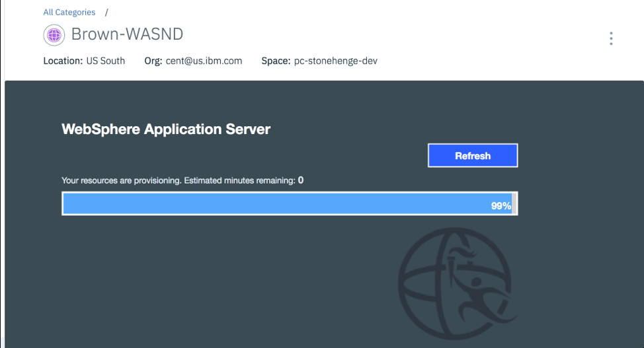Viewport: 644px width, 348px height.
Task: Click the purple globe service icon
Action: (x=53, y=34)
